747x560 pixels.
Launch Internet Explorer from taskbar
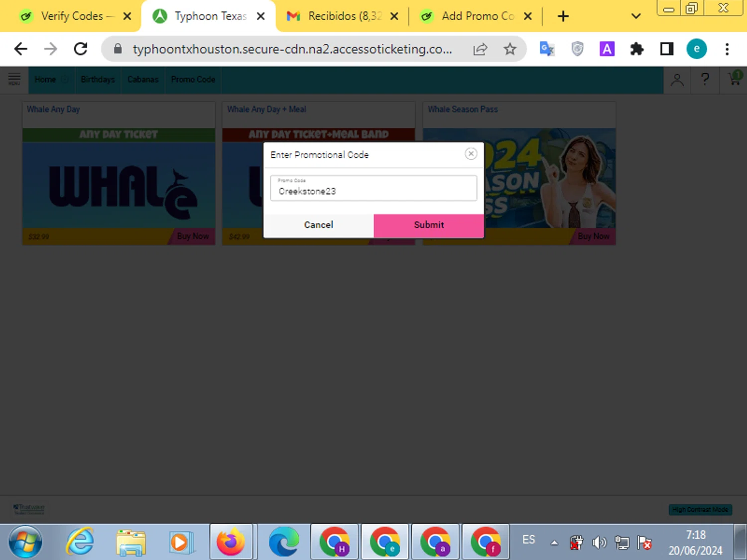click(80, 542)
